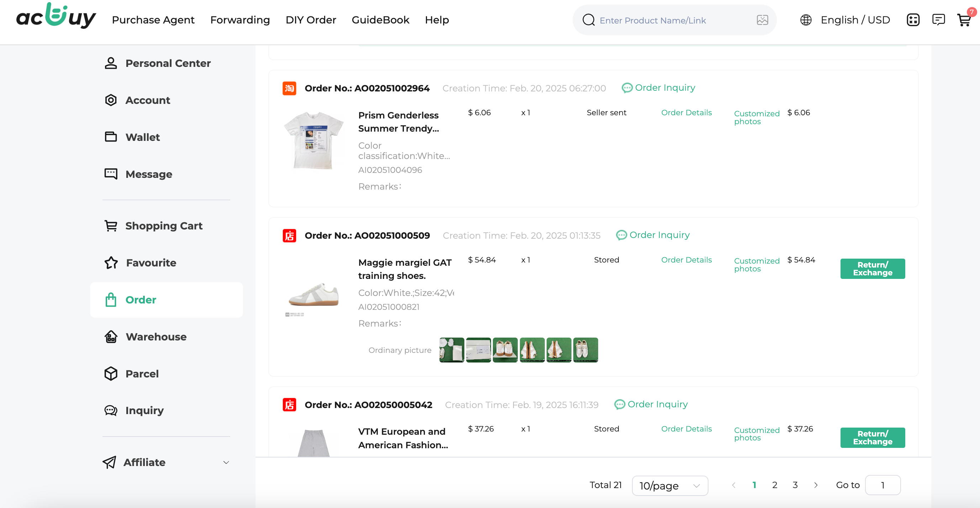980x508 pixels.
Task: Select page 2 in pagination
Action: click(775, 485)
